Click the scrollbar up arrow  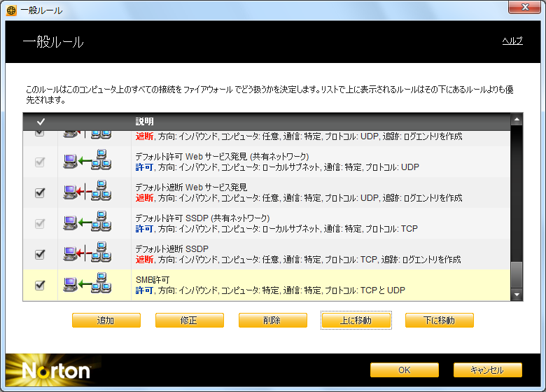(517, 121)
